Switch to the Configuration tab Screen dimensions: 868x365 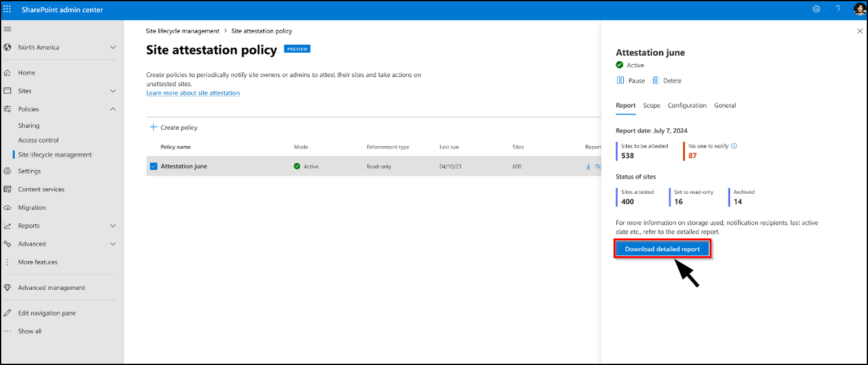pos(687,106)
